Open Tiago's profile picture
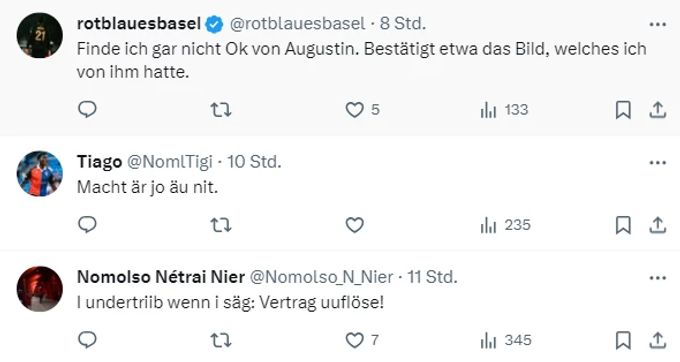 click(39, 174)
